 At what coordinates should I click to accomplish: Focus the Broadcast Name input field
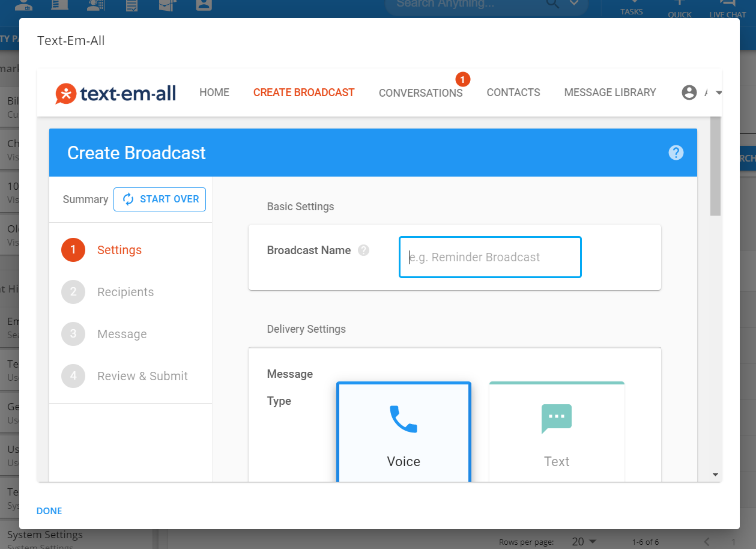[x=490, y=257]
